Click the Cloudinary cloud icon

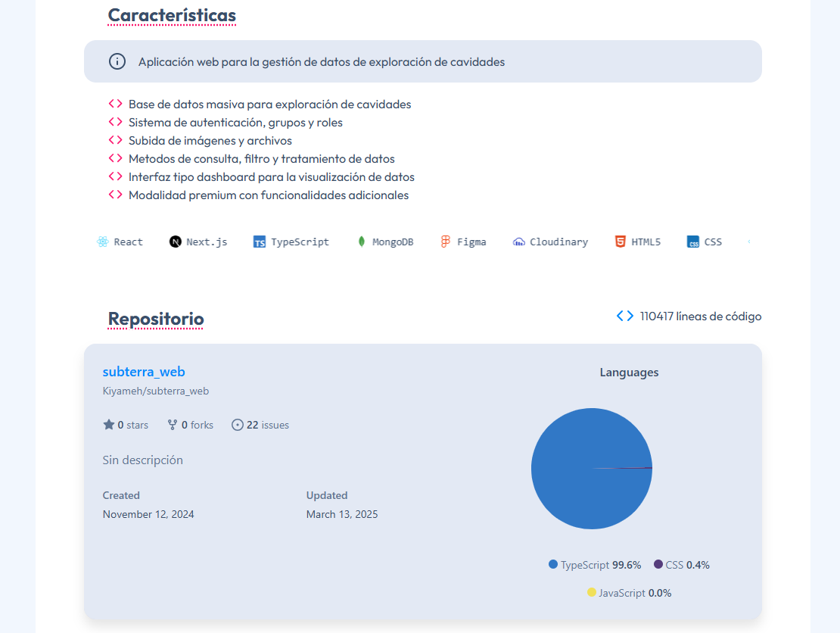point(518,242)
